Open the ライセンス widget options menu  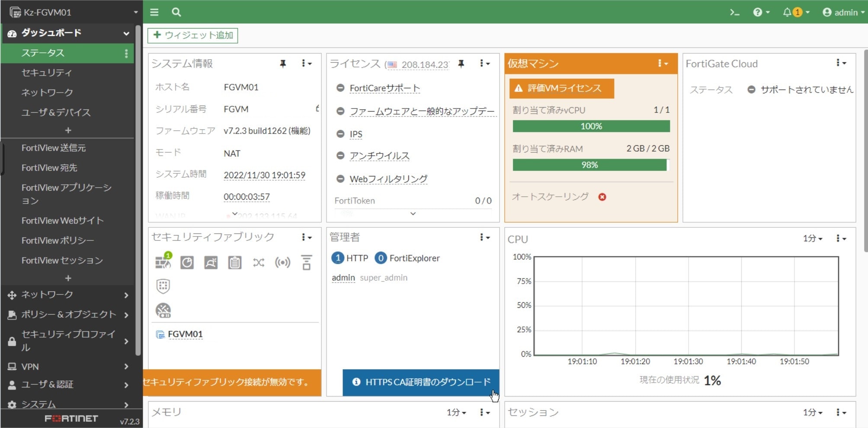pos(484,64)
